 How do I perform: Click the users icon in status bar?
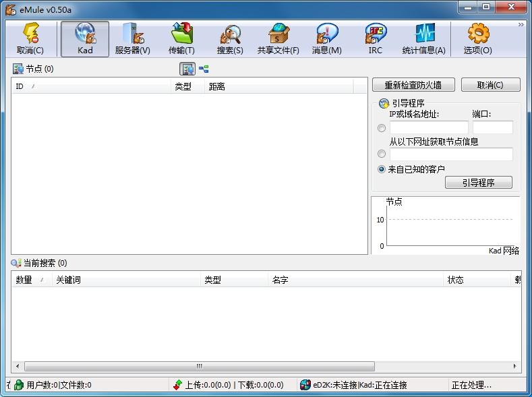(x=19, y=385)
